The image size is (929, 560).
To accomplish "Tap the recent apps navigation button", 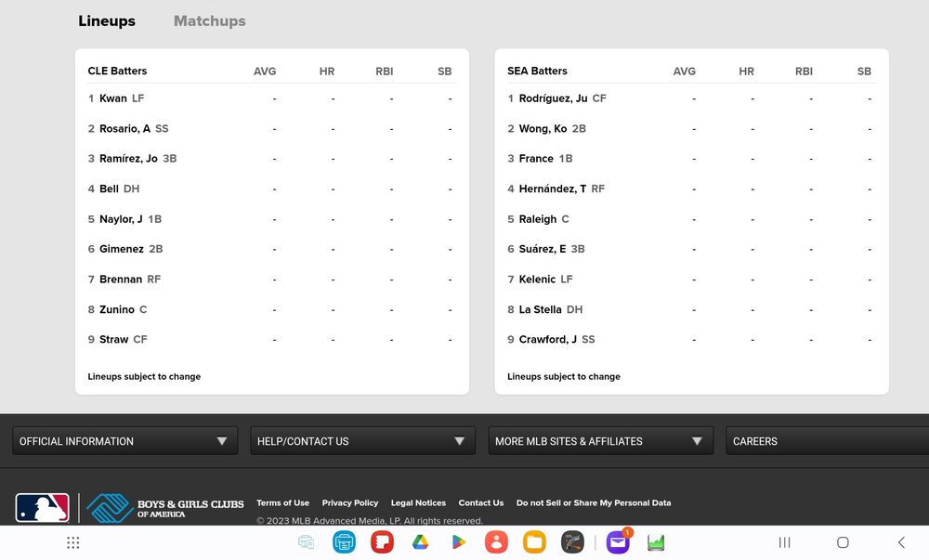I will tap(784, 542).
